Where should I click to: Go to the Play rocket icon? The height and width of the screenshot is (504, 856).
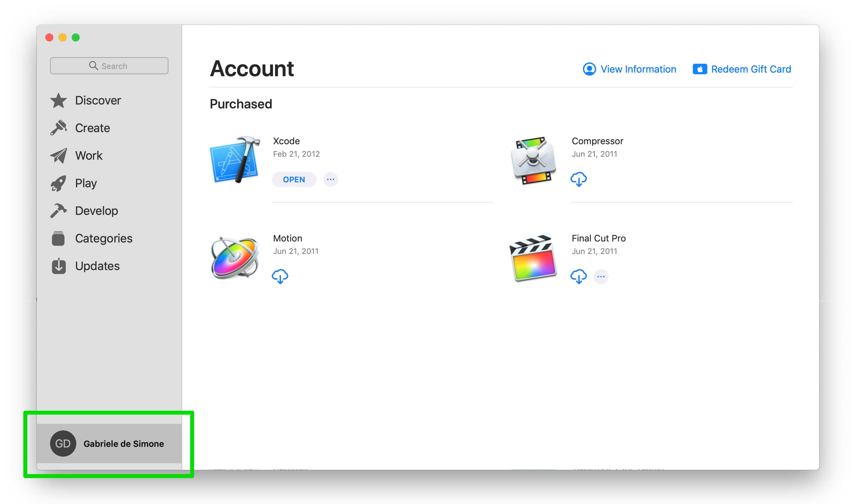(x=59, y=183)
